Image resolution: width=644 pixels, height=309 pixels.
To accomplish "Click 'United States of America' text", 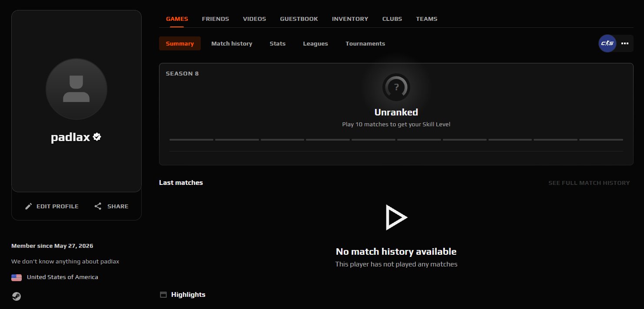I will click(63, 277).
